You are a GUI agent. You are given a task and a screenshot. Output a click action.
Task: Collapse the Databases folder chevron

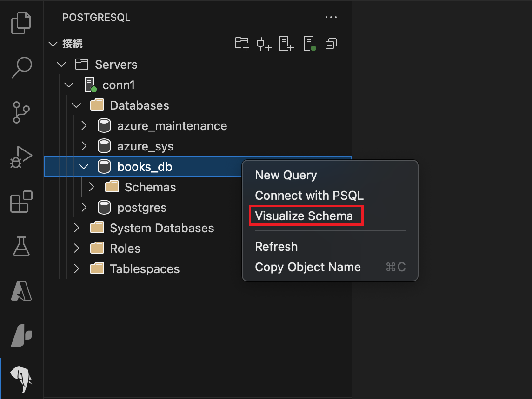76,105
